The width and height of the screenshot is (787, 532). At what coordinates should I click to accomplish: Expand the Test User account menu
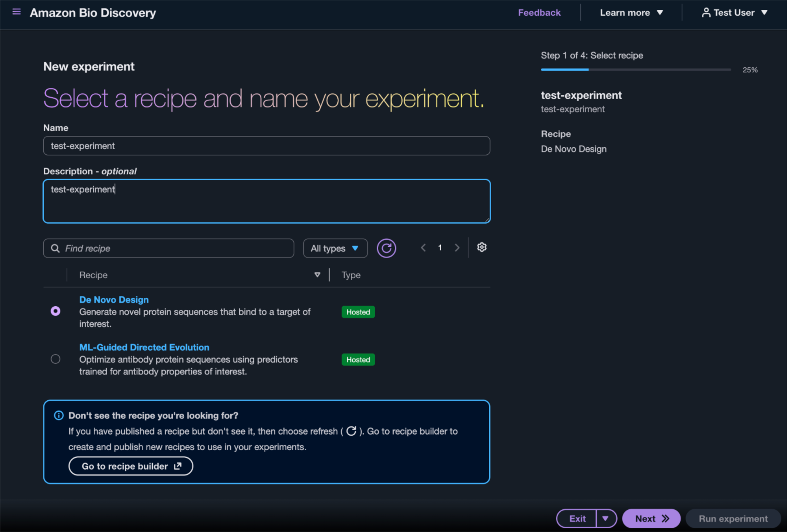(735, 13)
